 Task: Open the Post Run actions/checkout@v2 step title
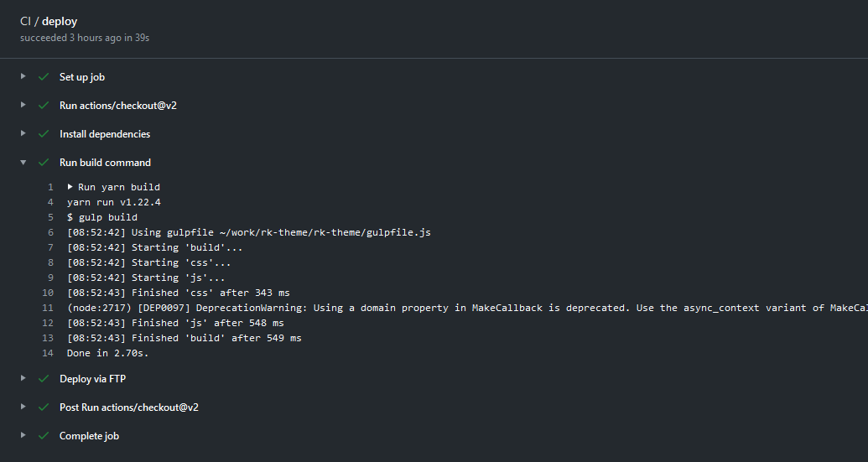(x=129, y=407)
